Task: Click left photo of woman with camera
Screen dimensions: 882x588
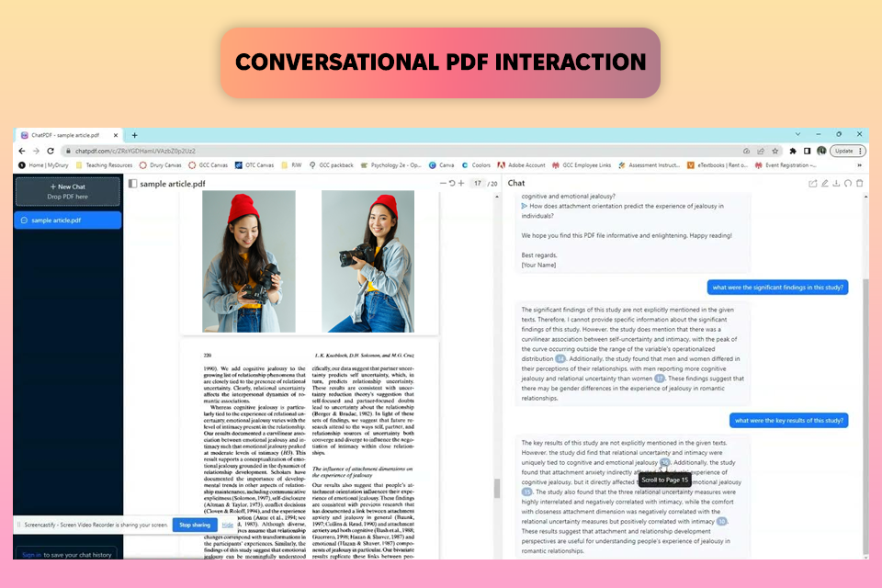Action: (x=249, y=261)
